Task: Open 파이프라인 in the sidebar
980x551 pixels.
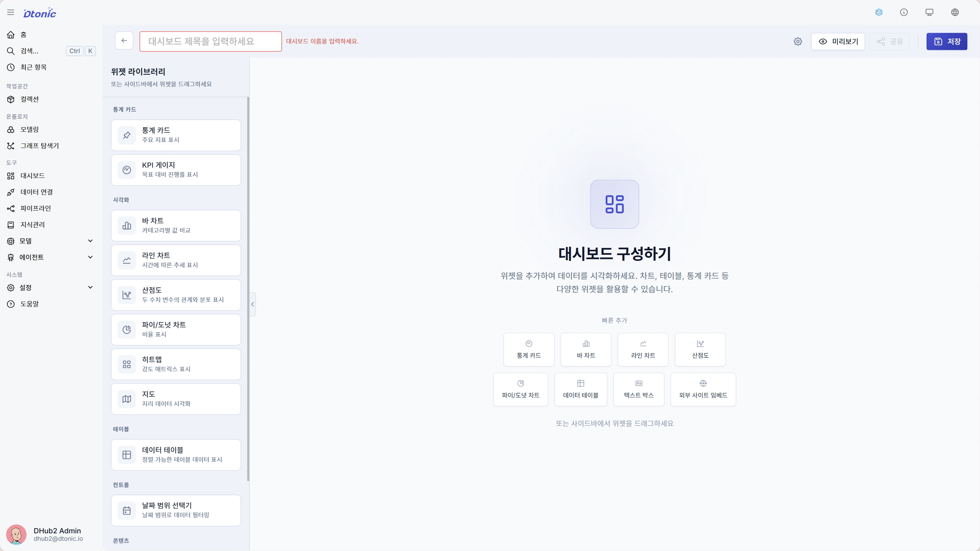Action: [x=51, y=208]
